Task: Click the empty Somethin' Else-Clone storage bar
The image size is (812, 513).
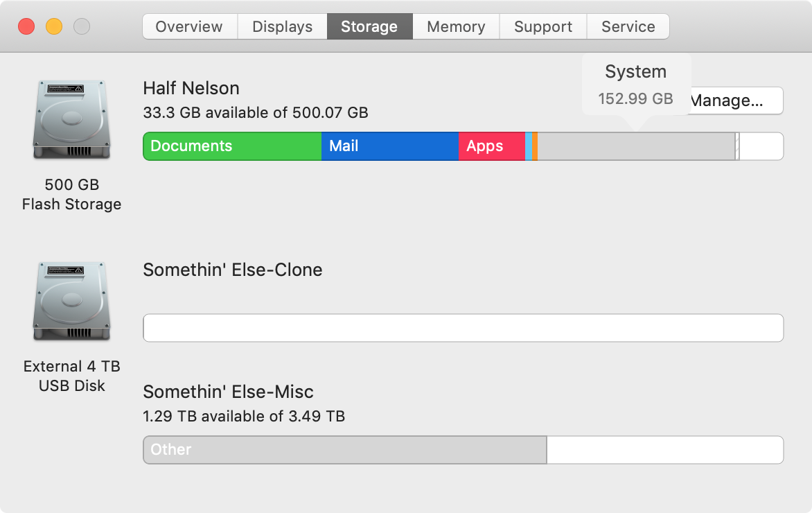Action: (463, 328)
